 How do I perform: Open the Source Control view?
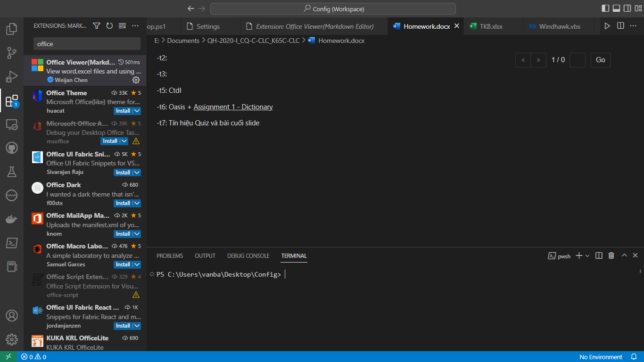coord(11,53)
